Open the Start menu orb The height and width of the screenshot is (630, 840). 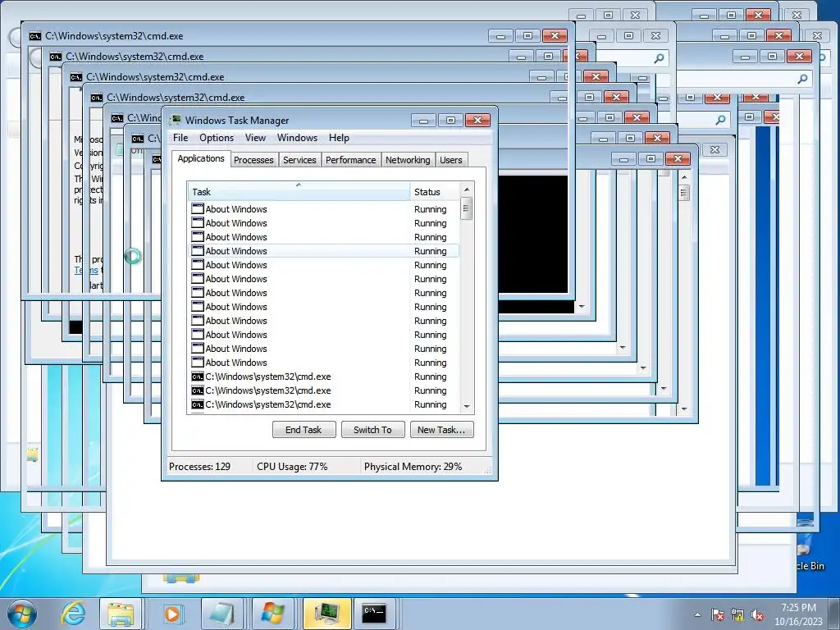pyautogui.click(x=22, y=614)
